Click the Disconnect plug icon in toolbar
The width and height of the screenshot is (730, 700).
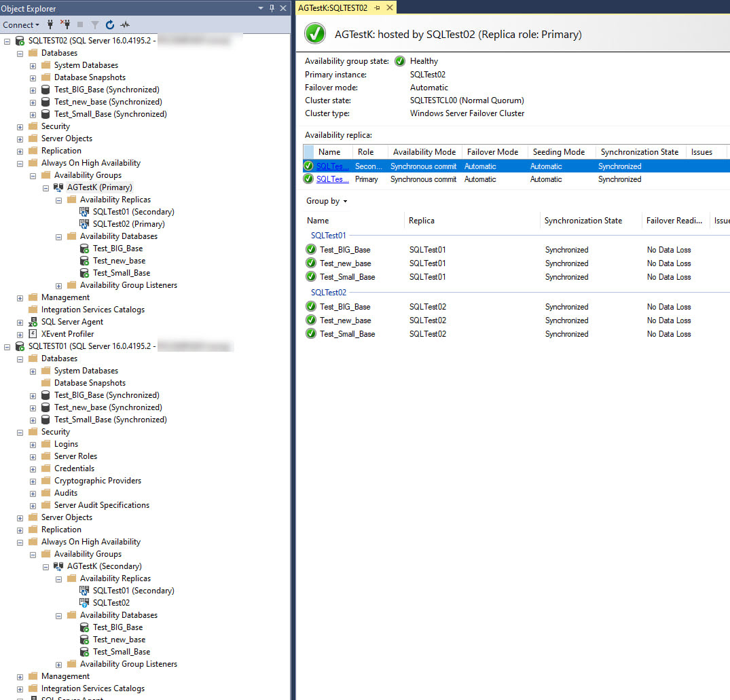(65, 24)
